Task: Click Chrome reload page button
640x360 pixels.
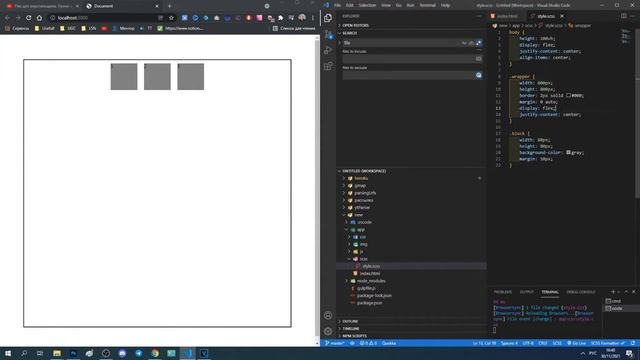Action: point(29,18)
